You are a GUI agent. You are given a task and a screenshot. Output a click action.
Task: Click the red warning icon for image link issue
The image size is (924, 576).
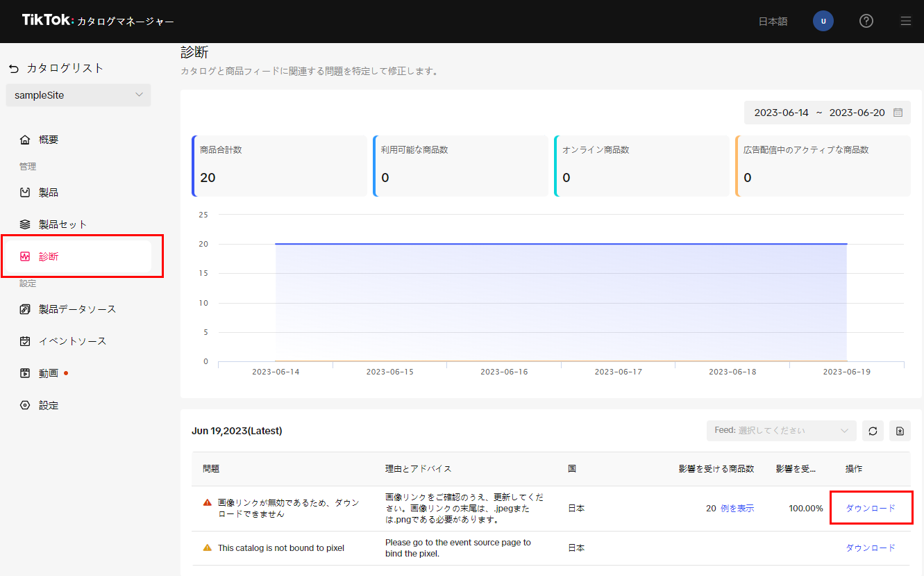click(x=207, y=502)
